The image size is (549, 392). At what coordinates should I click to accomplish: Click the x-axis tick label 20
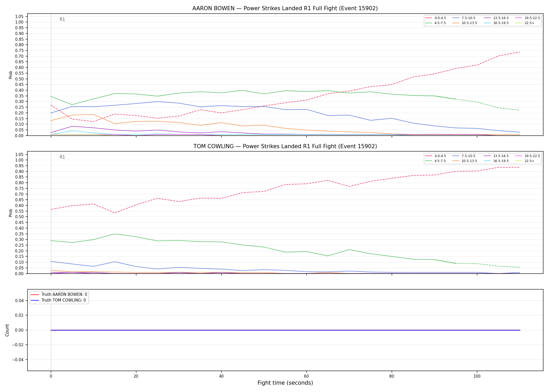pos(136,376)
